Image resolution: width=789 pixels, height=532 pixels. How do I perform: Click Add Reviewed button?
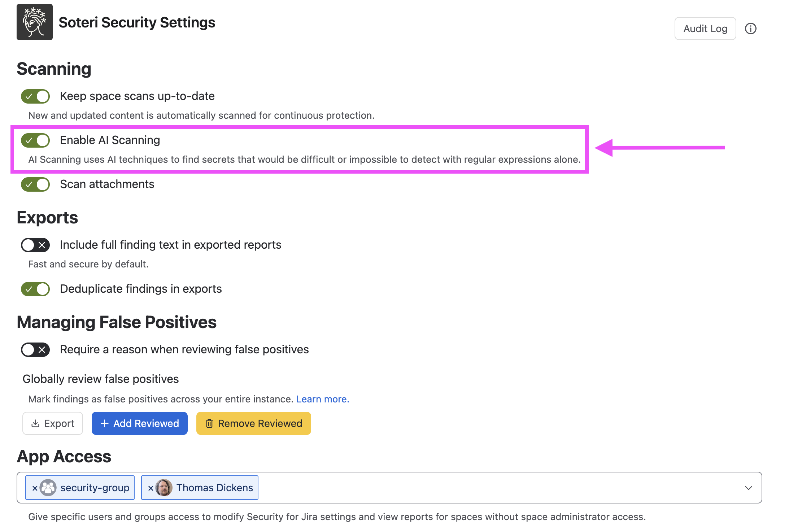[140, 423]
